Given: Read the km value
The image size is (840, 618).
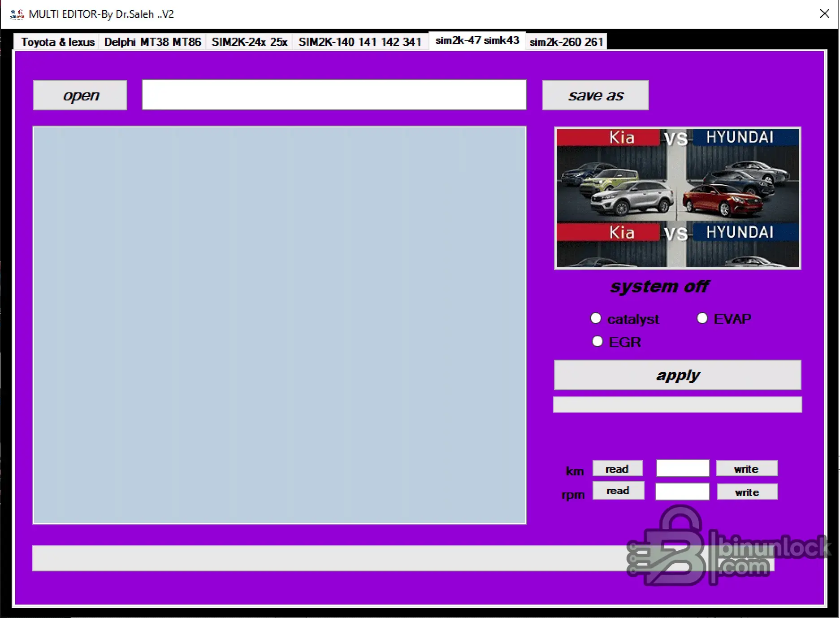Looking at the screenshot, I should pyautogui.click(x=617, y=469).
